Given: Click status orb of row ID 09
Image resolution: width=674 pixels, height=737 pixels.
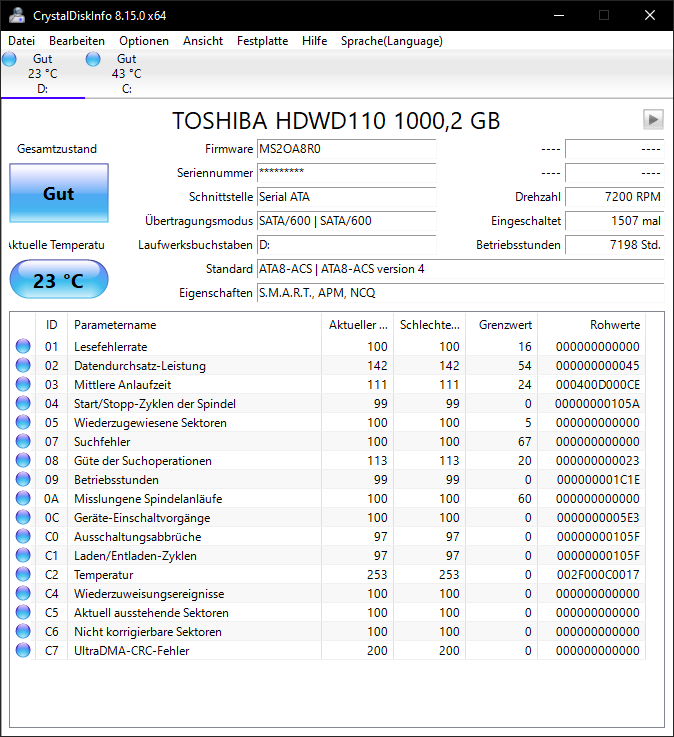Looking at the screenshot, I should tap(23, 479).
